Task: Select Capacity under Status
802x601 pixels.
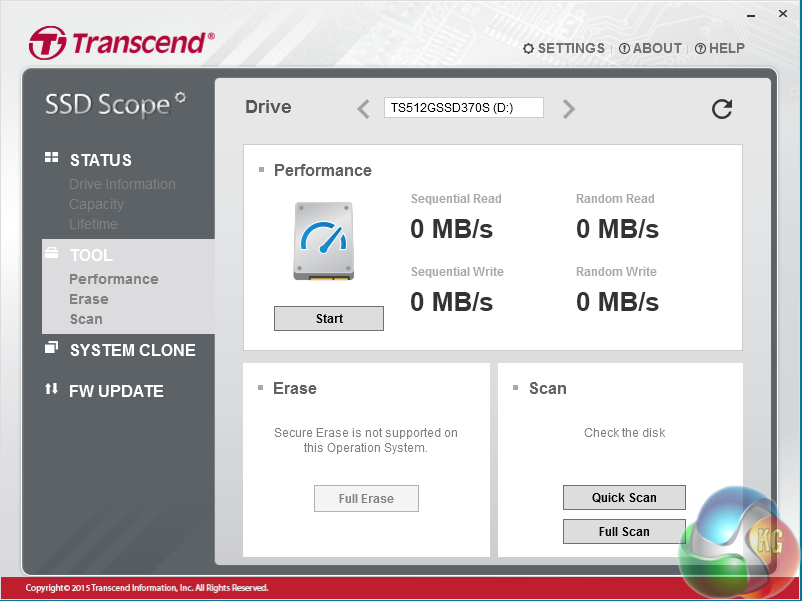Action: tap(96, 204)
